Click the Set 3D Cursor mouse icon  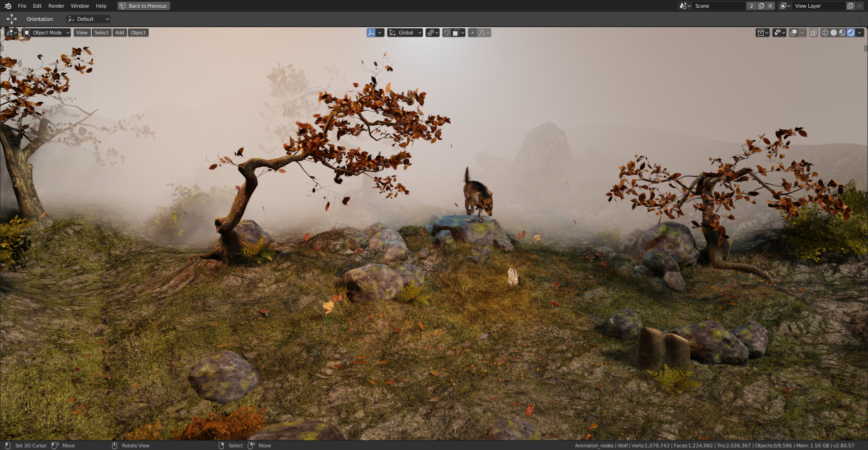(x=8, y=445)
